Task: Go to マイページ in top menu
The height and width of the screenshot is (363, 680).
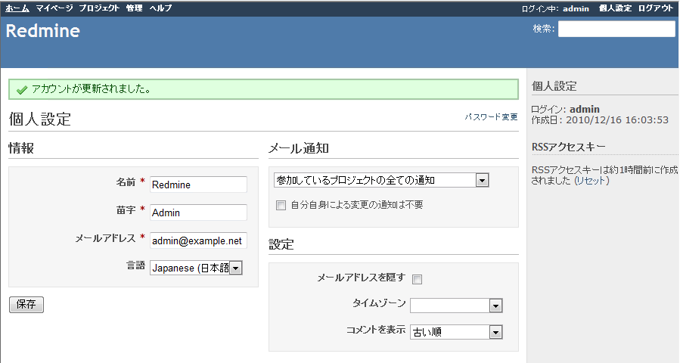Action: [x=54, y=8]
